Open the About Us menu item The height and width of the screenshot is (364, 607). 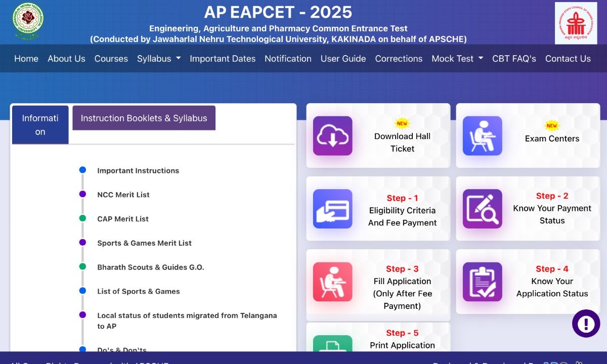coord(66,59)
